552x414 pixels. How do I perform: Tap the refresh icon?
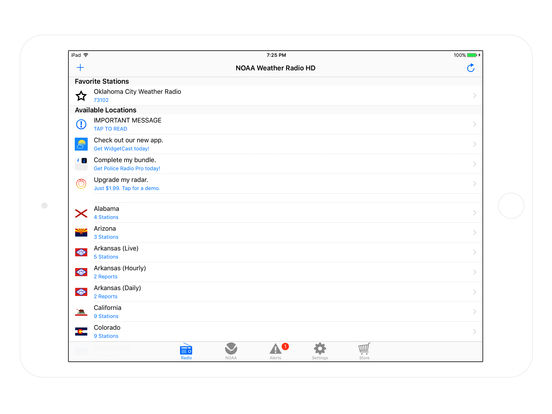tap(471, 68)
